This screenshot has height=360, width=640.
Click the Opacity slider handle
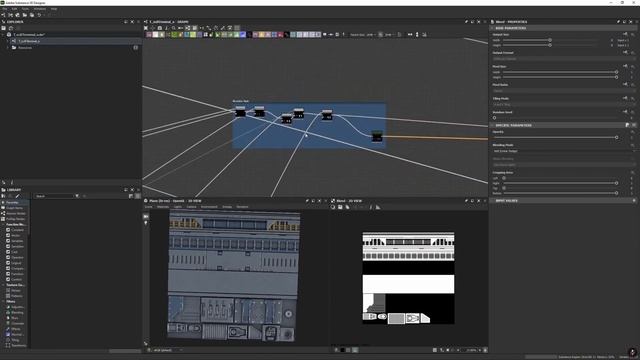pyautogui.click(x=616, y=138)
